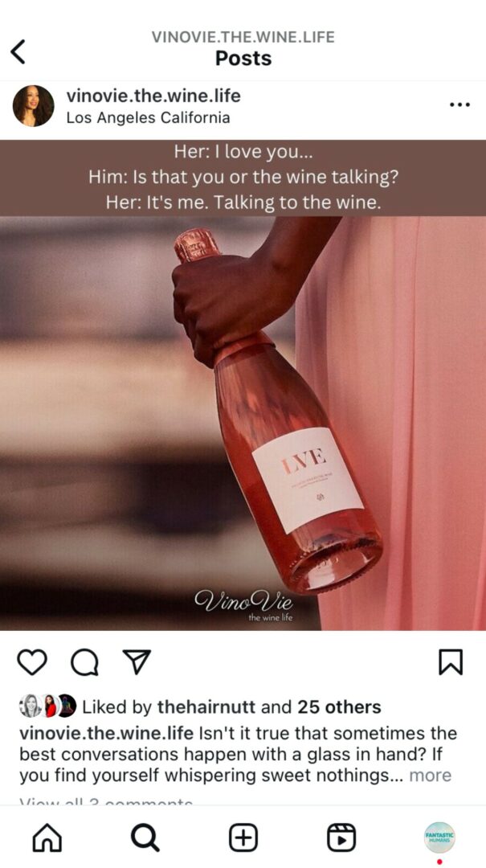The width and height of the screenshot is (486, 868).
Task: Expand caption with 'more'
Action: (x=430, y=775)
